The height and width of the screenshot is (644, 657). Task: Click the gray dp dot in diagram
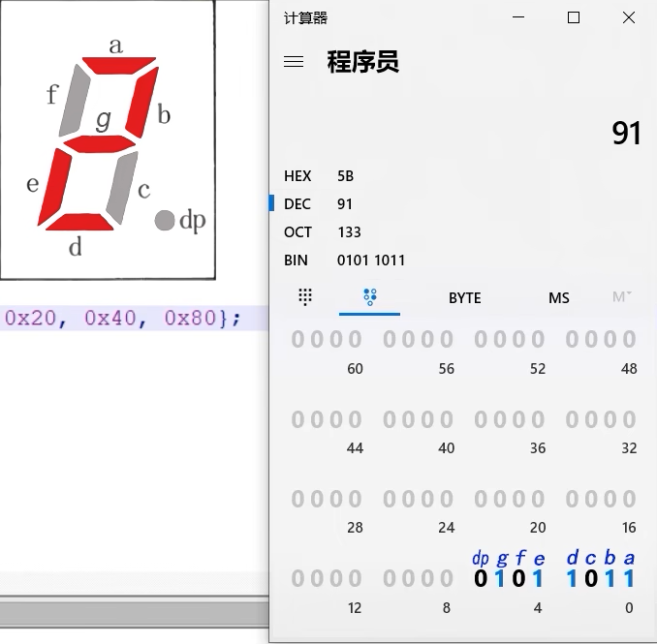165,221
